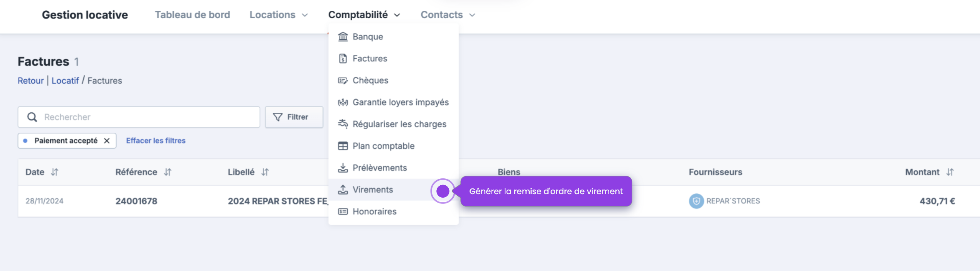Click the Honoraires card icon
Image resolution: width=980 pixels, height=271 pixels.
coord(343,212)
